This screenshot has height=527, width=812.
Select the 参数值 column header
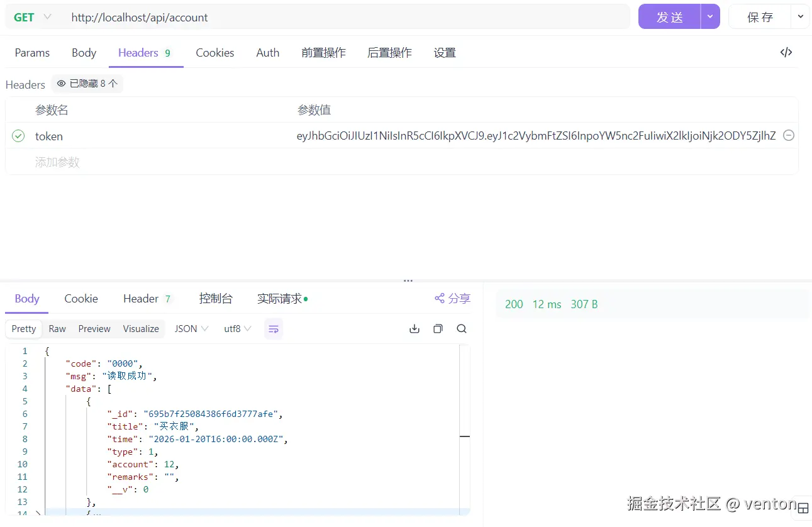point(314,110)
